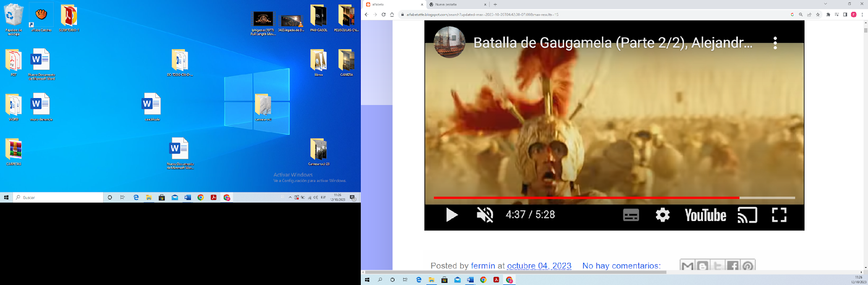This screenshot has height=285, width=868.
Task: Open Chrome three-dot menu
Action: (x=862, y=15)
